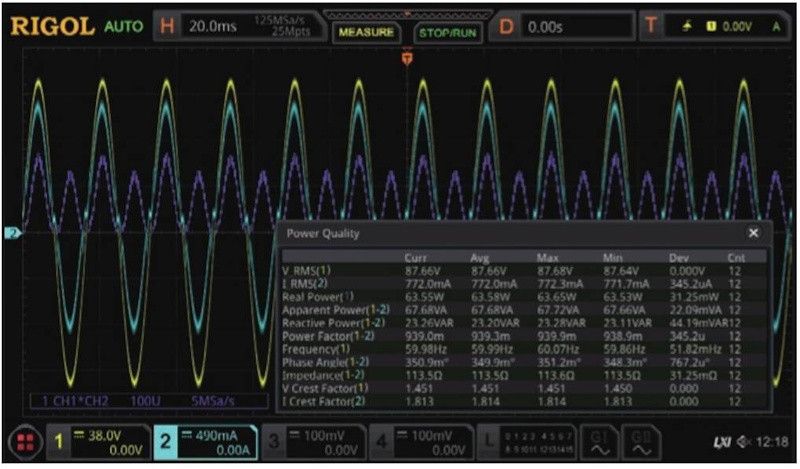This screenshot has height=469, width=800.
Task: Click the speaker sound icon
Action: (x=742, y=442)
